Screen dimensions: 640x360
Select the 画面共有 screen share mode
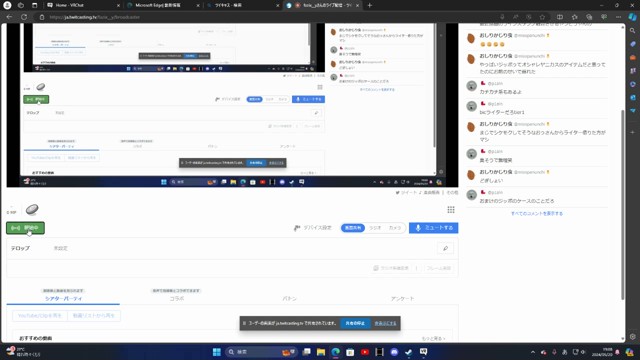[x=353, y=228]
